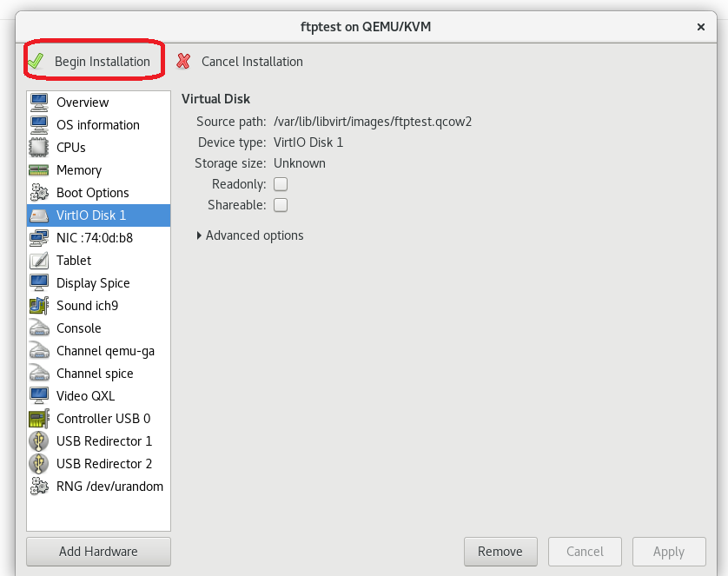
Task: Click the NIC network computers icon
Action: (x=39, y=238)
